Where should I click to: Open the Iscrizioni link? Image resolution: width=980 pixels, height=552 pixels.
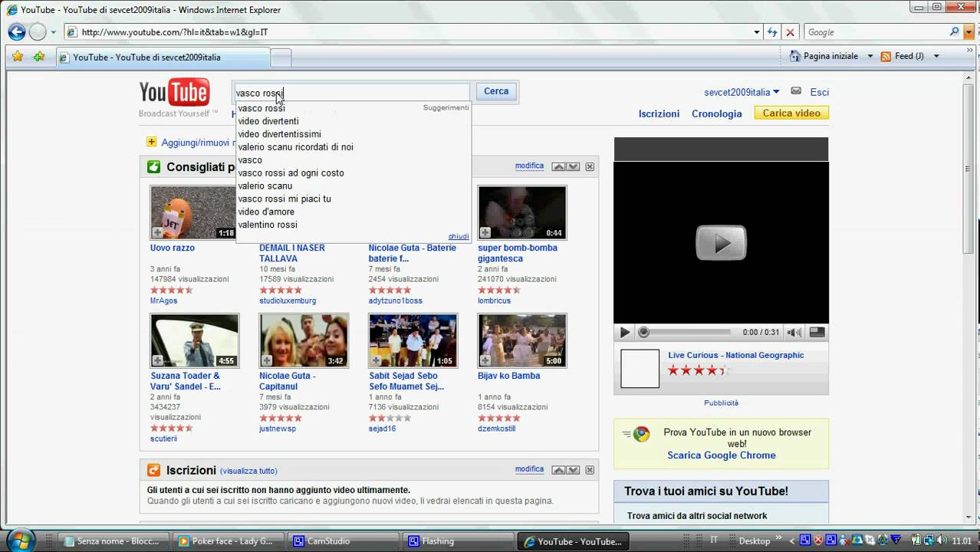click(x=659, y=113)
